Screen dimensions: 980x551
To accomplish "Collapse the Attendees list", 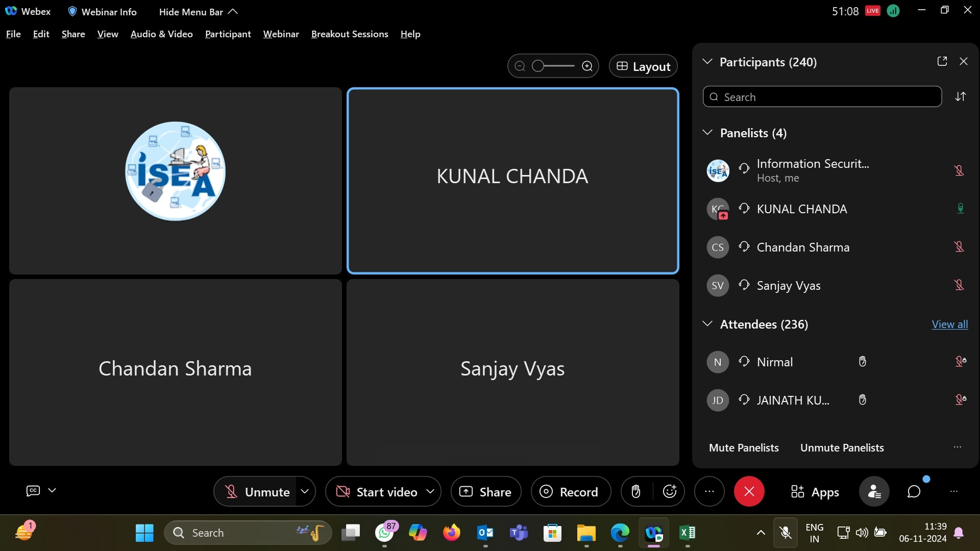I will (707, 324).
